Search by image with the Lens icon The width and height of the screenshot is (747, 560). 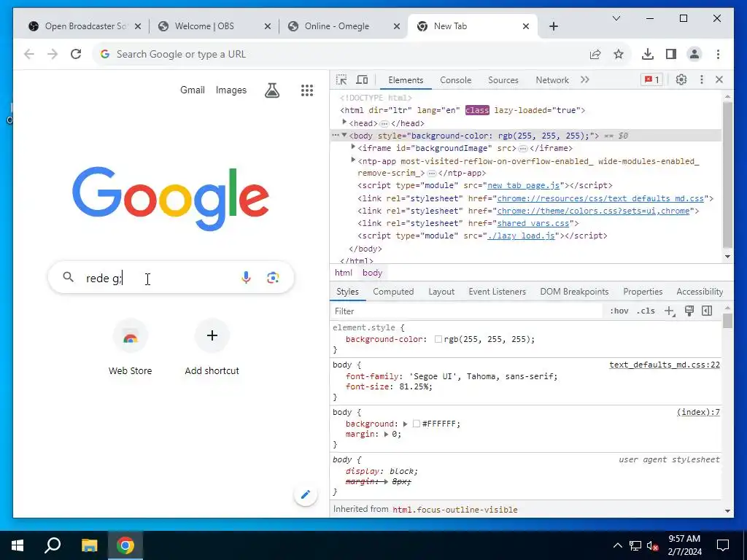[273, 278]
